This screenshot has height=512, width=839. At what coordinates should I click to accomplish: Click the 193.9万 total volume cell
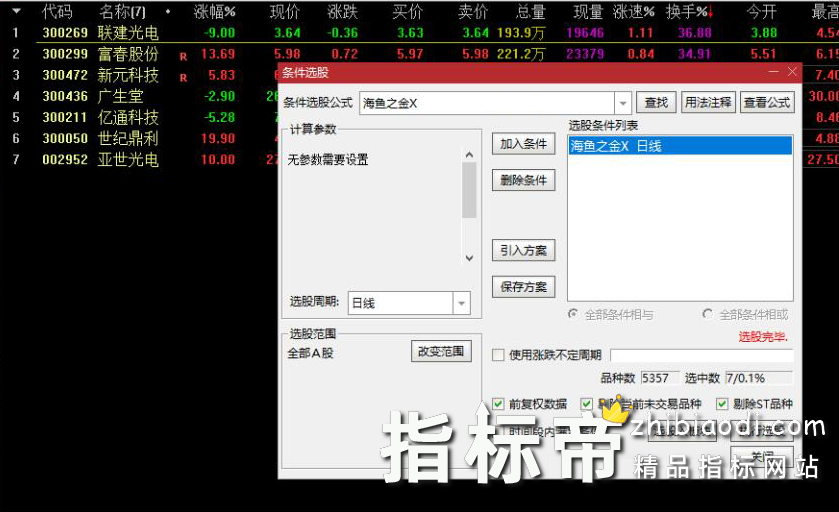tap(521, 33)
